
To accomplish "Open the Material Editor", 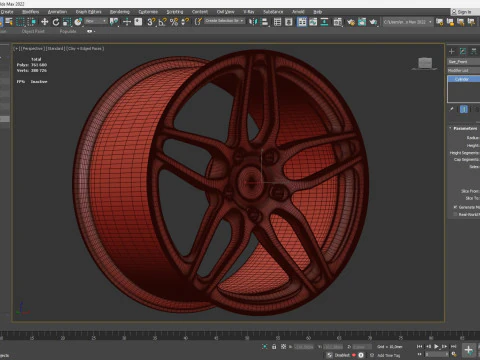I will tap(338, 22).
